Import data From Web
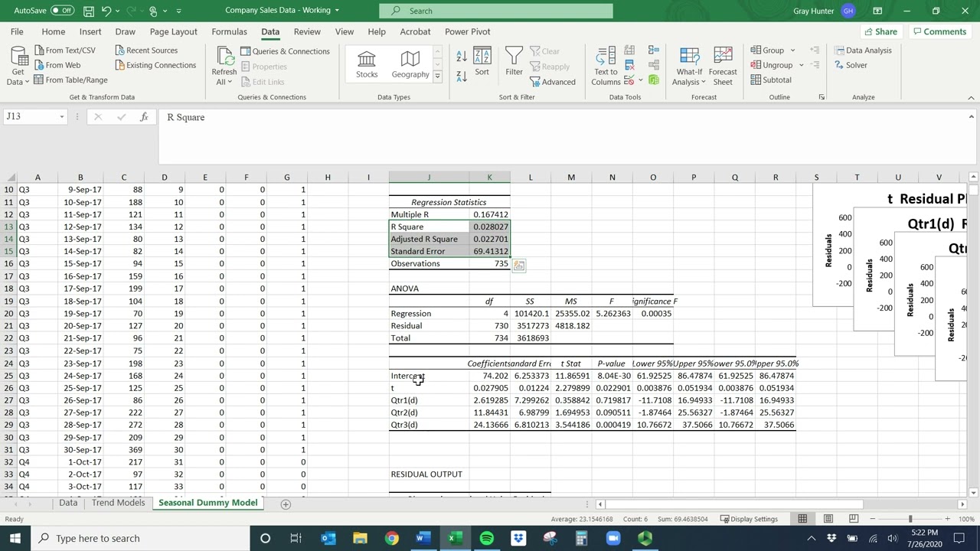Image resolution: width=980 pixels, height=551 pixels. pyautogui.click(x=57, y=65)
